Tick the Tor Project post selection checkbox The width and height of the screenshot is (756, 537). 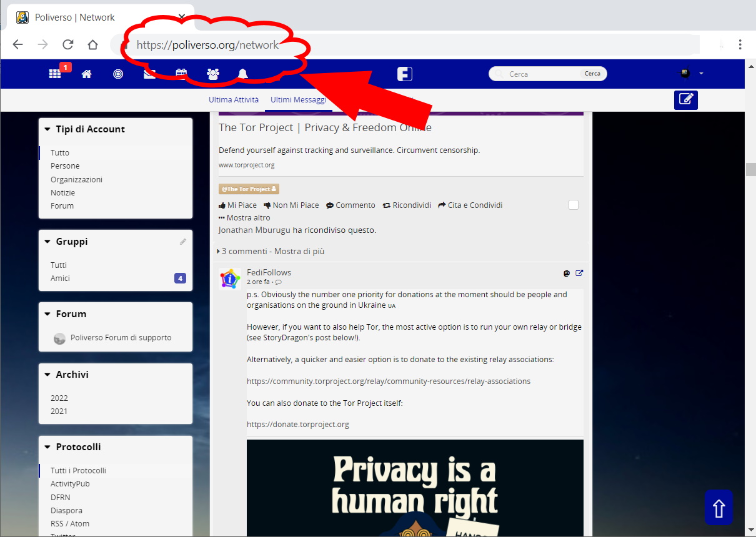574,205
